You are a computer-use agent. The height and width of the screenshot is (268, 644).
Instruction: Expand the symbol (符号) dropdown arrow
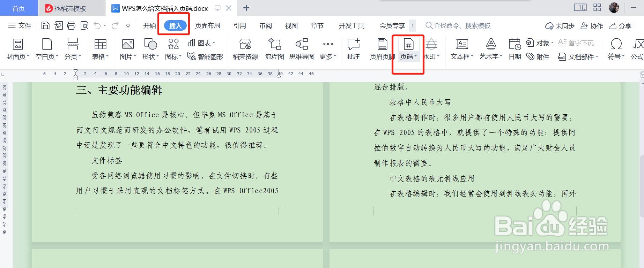[x=623, y=56]
